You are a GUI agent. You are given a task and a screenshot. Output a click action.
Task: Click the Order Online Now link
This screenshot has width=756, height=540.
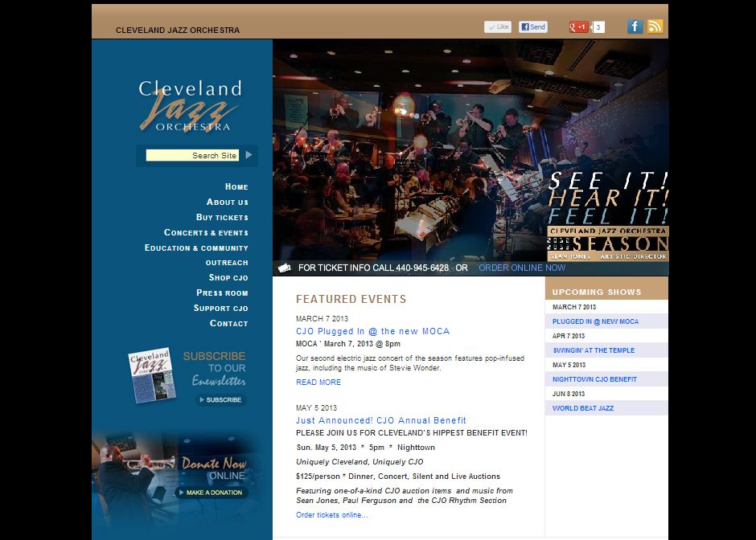(522, 268)
